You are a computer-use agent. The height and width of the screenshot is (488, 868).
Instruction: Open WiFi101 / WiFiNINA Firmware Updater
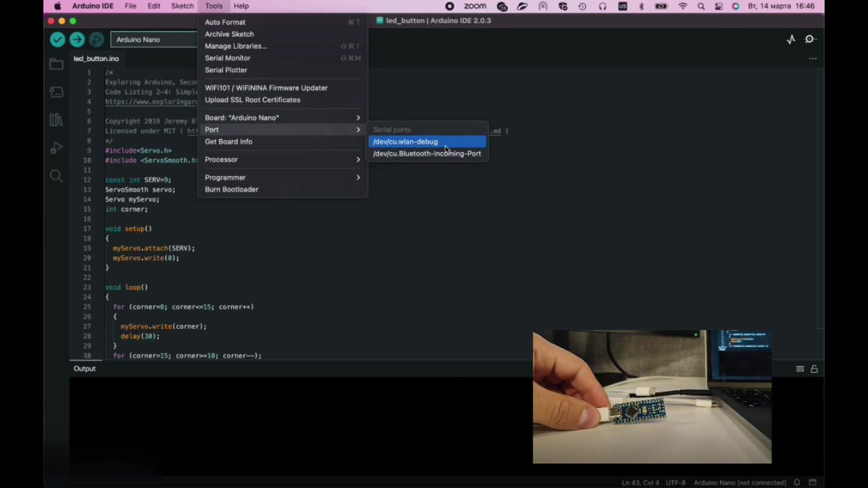point(283,88)
